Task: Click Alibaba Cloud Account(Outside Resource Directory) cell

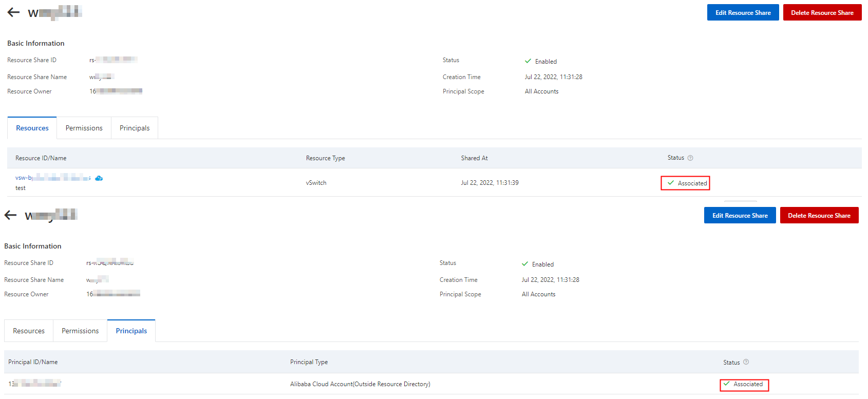Action: 360,384
